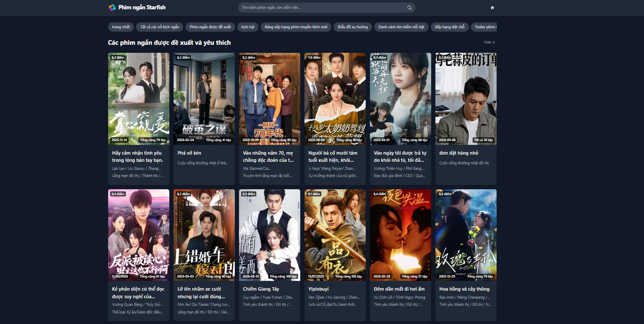
Task: Select the Xếp hạng đặt chỗ tab
Action: [x=450, y=27]
